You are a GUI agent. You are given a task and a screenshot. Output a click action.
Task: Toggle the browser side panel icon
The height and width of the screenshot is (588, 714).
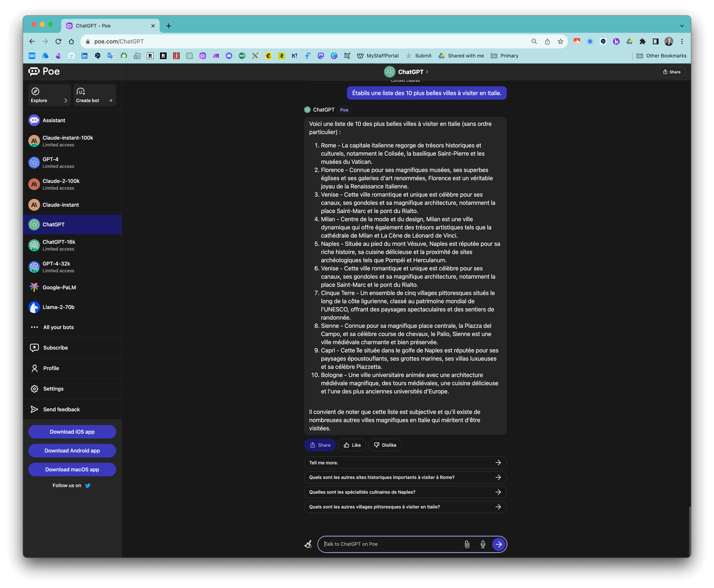point(656,41)
